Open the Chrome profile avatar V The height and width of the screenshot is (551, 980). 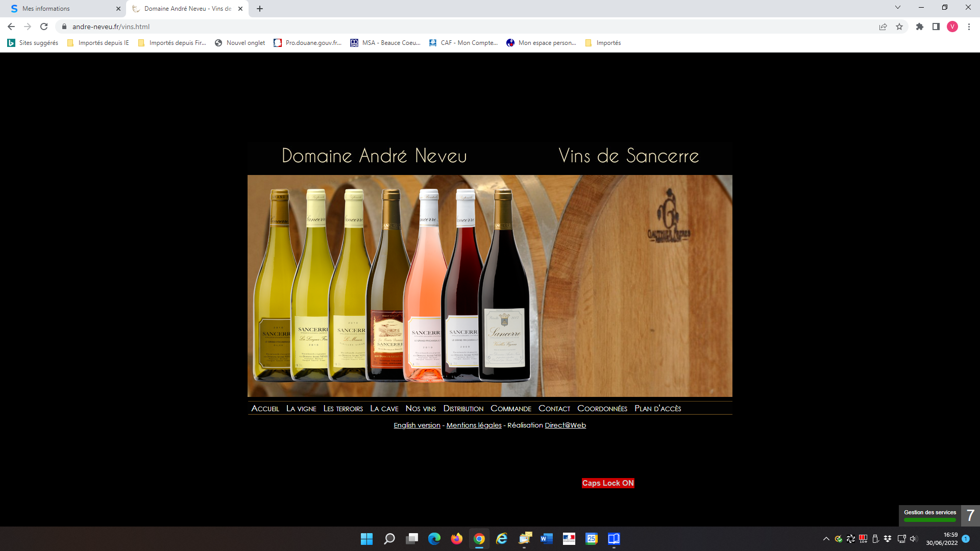(x=952, y=27)
